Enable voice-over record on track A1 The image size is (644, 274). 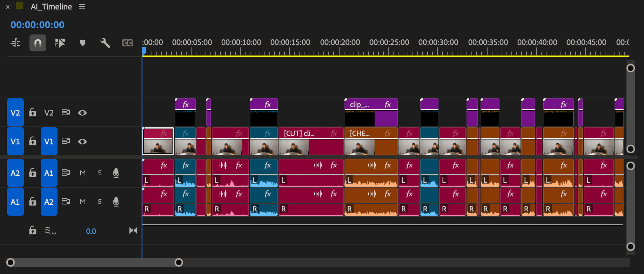tap(116, 173)
